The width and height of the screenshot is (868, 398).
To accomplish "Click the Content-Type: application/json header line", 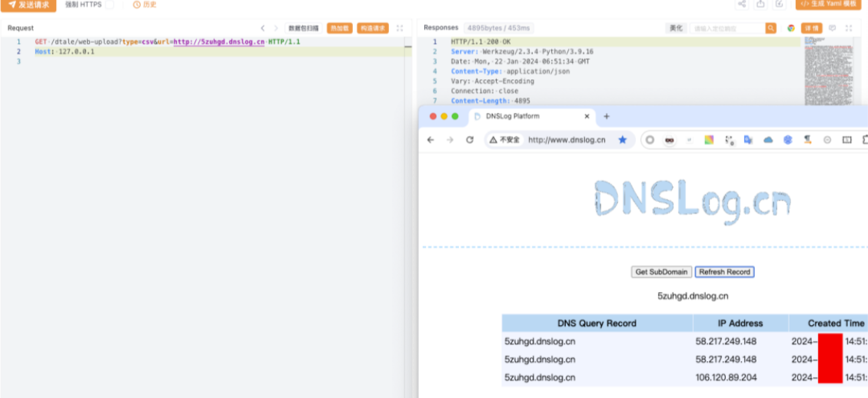I will (x=510, y=71).
